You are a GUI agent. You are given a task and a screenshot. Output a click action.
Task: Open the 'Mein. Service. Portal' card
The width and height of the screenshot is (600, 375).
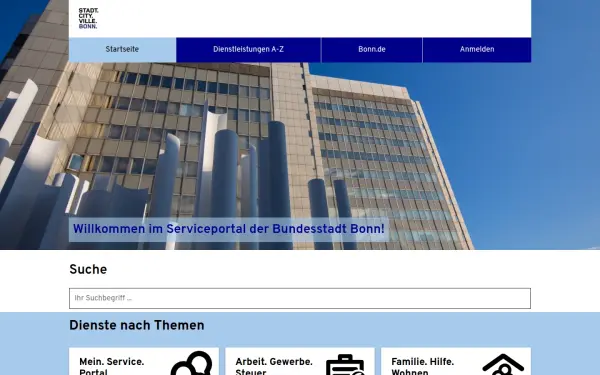144,361
